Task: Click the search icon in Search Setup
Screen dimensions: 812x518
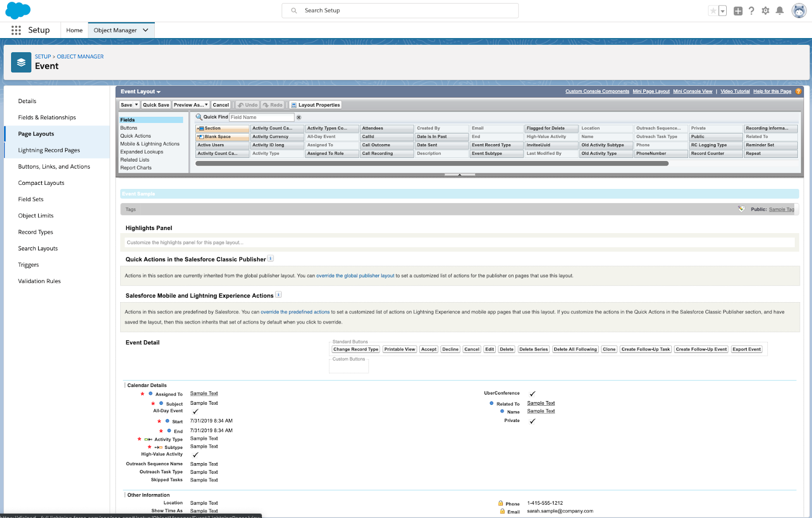Action: pyautogui.click(x=294, y=11)
